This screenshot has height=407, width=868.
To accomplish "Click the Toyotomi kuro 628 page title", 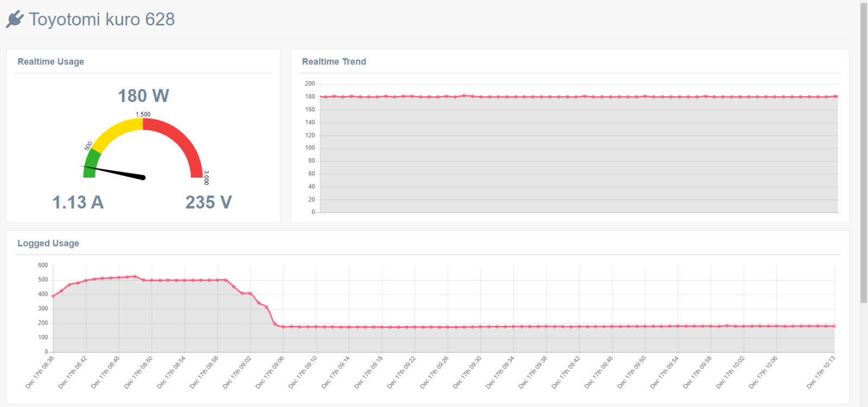I will (x=102, y=20).
